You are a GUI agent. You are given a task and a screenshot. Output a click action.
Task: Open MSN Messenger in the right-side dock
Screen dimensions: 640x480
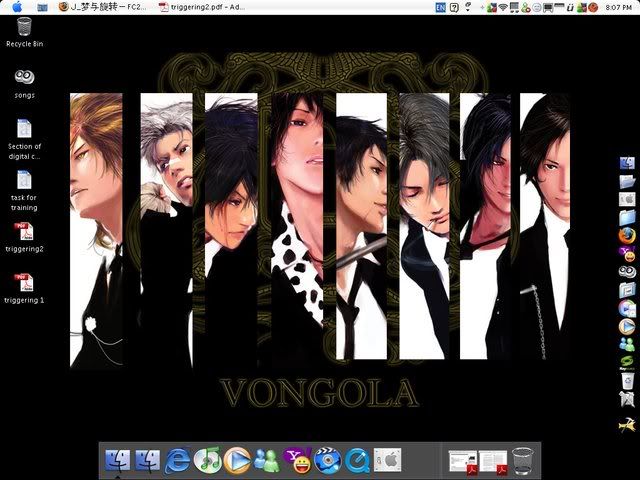click(627, 344)
